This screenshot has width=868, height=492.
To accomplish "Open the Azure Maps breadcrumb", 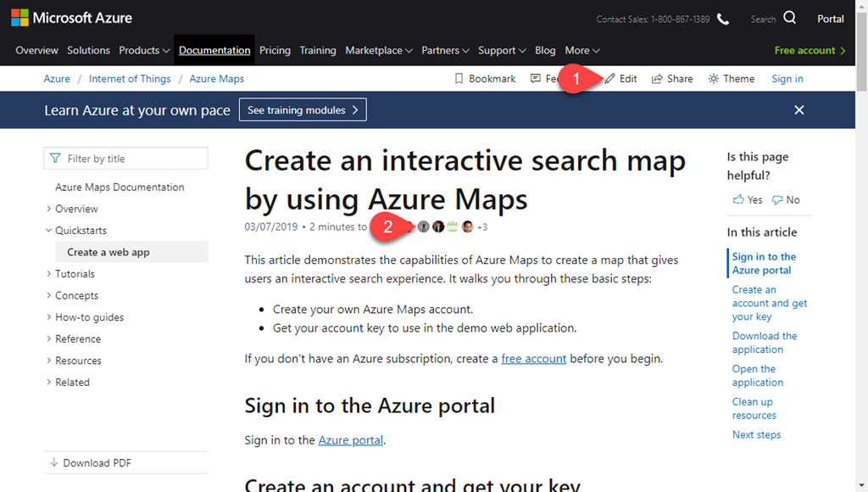I will pos(216,79).
